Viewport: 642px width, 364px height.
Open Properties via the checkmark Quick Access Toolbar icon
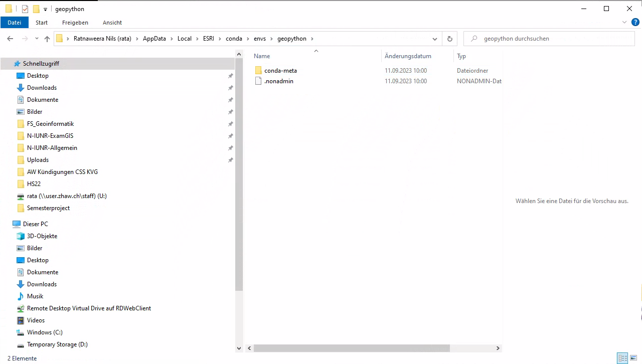pos(24,9)
